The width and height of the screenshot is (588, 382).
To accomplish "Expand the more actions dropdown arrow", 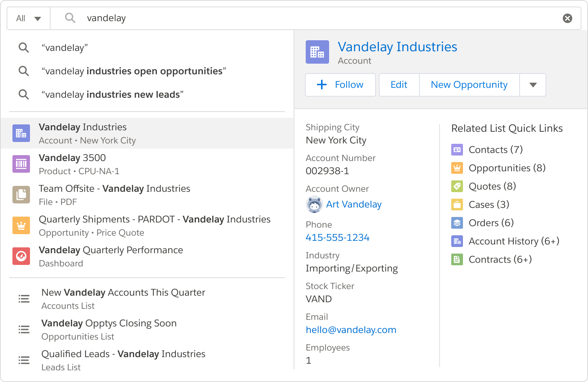I will coord(533,85).
